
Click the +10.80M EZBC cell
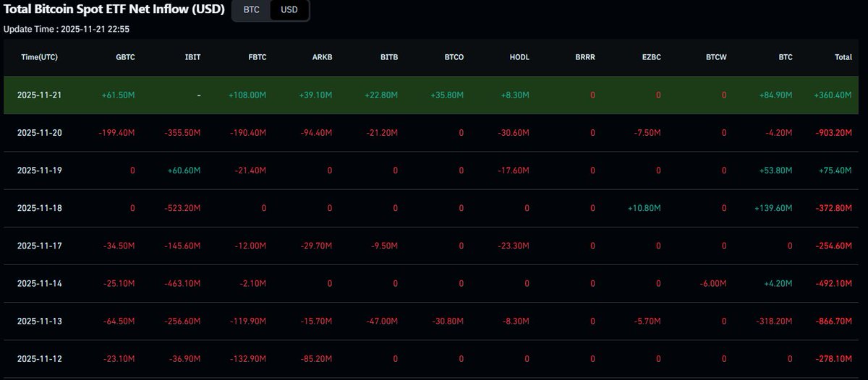tap(644, 208)
